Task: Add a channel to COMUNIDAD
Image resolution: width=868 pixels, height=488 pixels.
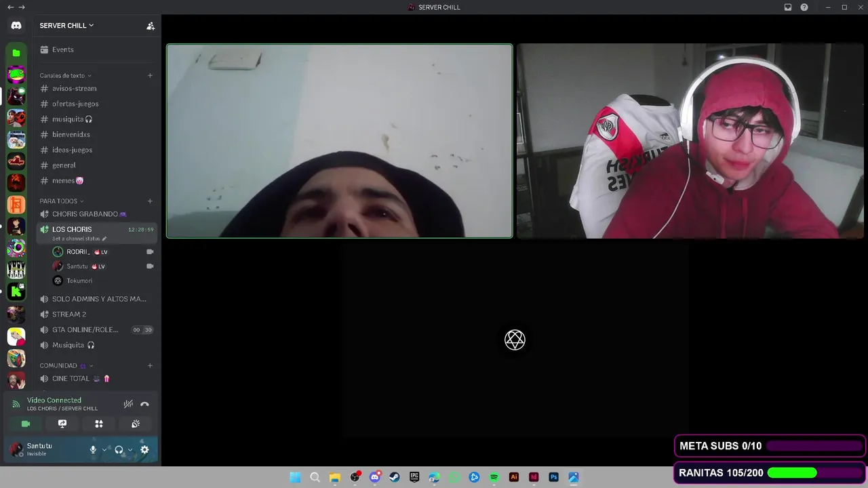Action: click(x=150, y=365)
